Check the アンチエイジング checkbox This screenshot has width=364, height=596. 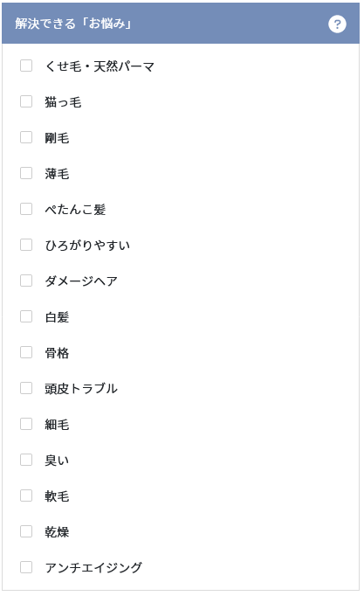click(26, 567)
